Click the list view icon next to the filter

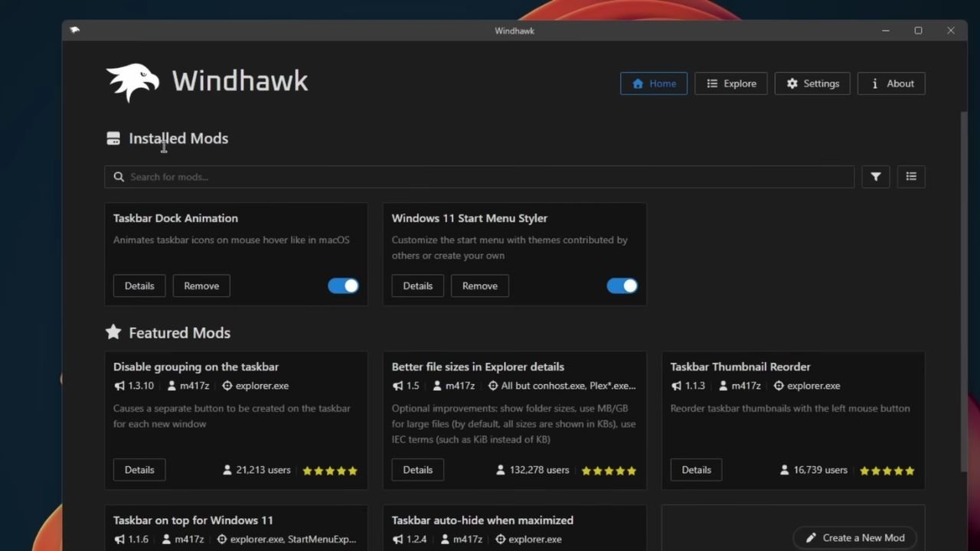910,177
